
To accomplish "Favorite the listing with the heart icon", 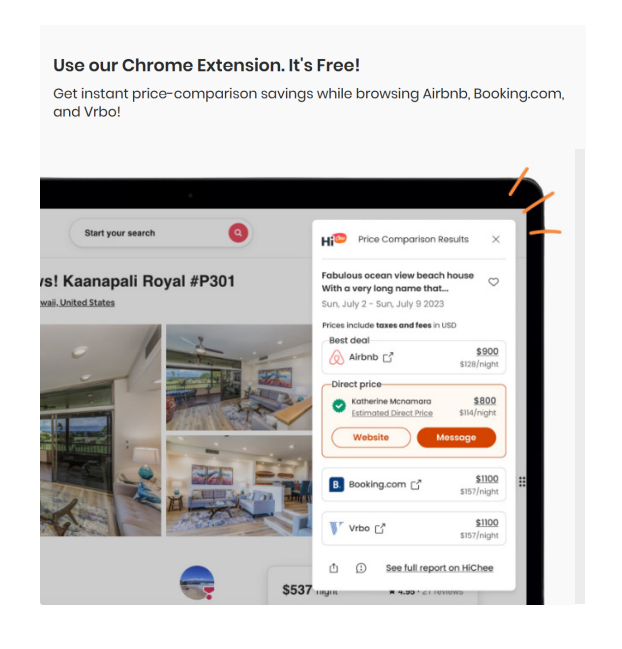I will [x=493, y=282].
